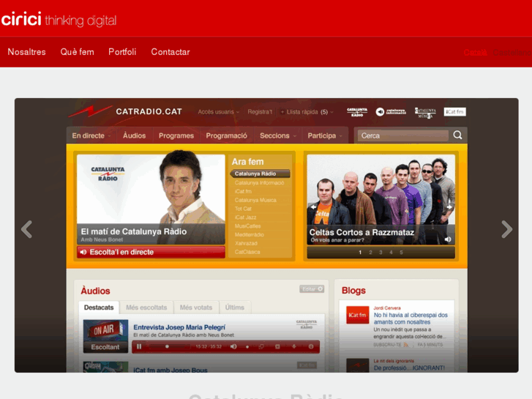Select CatClàssica in Ara fem list
Image resolution: width=532 pixels, height=399 pixels.
tap(247, 252)
